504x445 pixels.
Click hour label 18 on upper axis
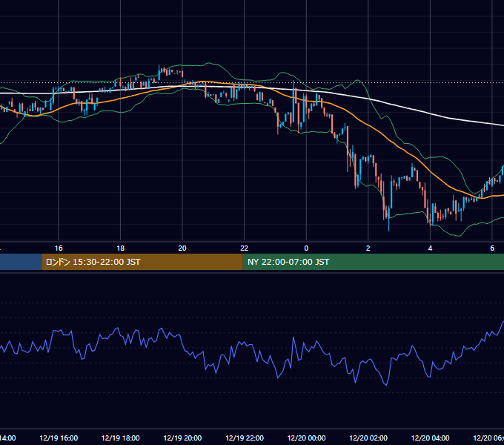tap(121, 248)
